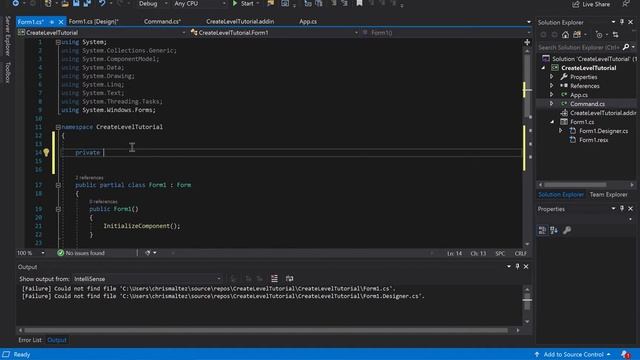Screen dimensions: 640x360
Task: Click Sync with Active Document icon
Action: coord(616,35)
